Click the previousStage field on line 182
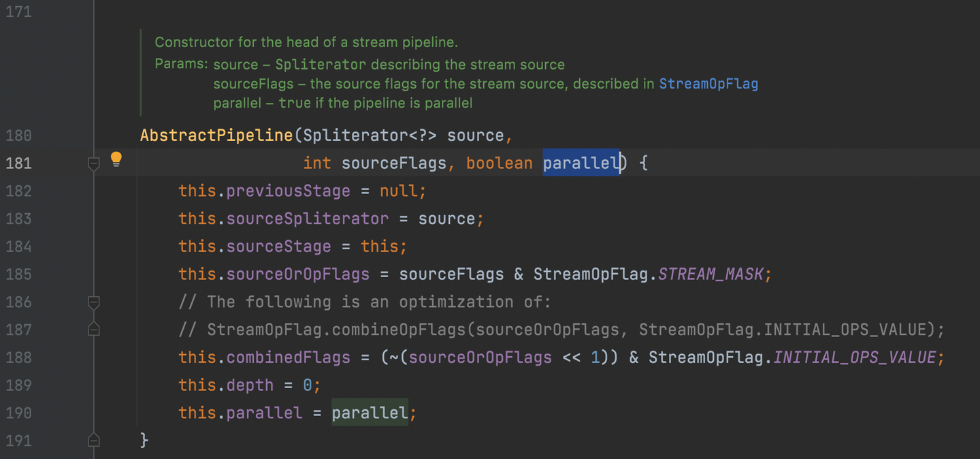The height and width of the screenshot is (459, 980). point(288,191)
